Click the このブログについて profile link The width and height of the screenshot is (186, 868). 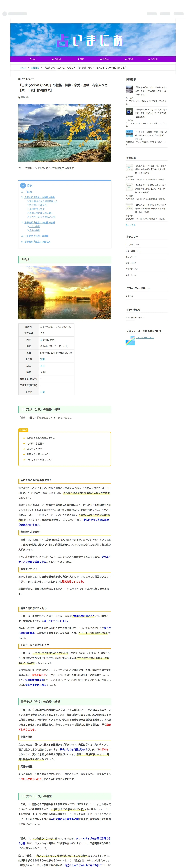pos(145,338)
